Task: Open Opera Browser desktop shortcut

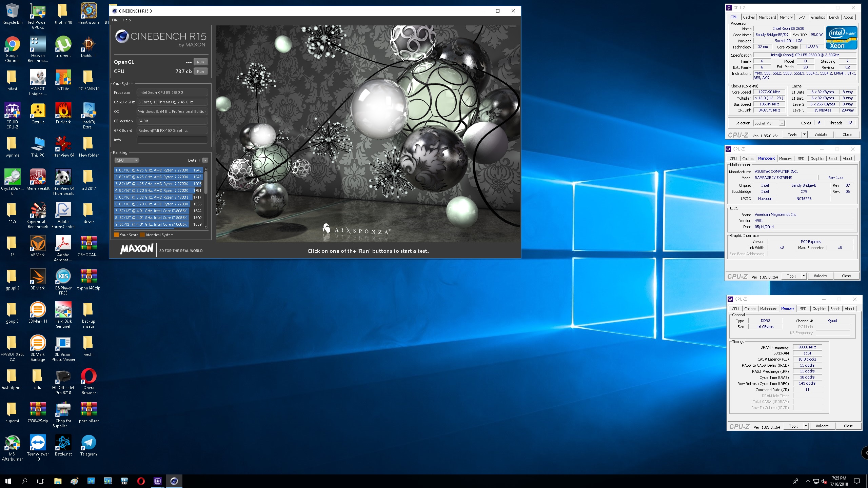Action: click(88, 382)
